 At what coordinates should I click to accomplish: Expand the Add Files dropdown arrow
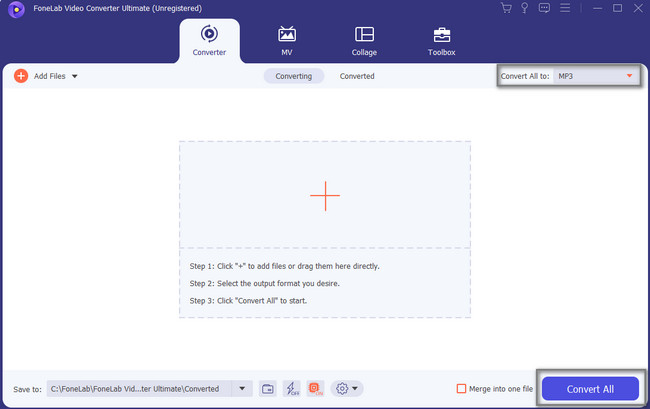(x=75, y=76)
